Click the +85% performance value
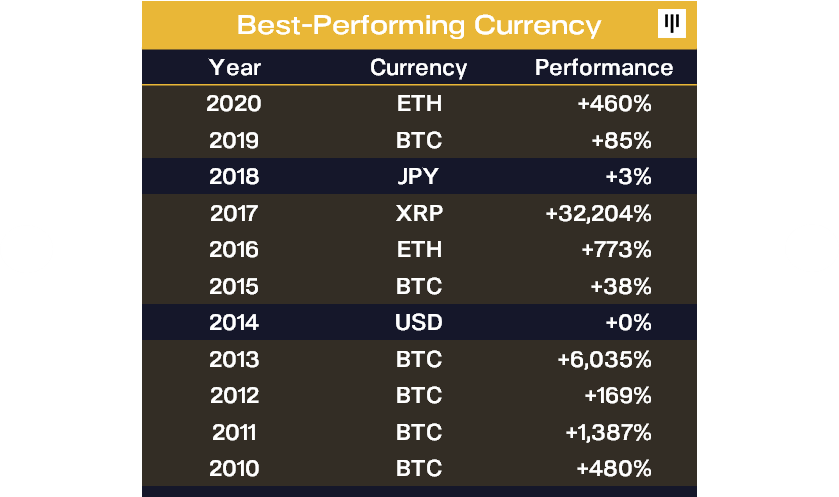This screenshot has height=497, width=839. (621, 140)
